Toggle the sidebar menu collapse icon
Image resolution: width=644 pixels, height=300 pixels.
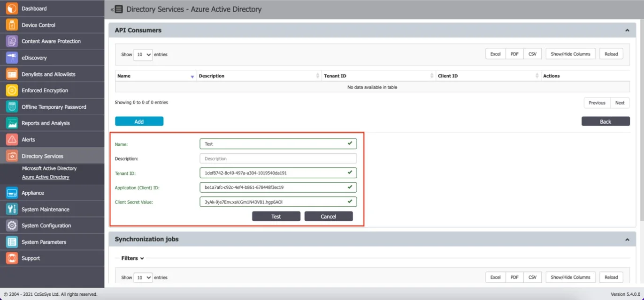(x=116, y=9)
